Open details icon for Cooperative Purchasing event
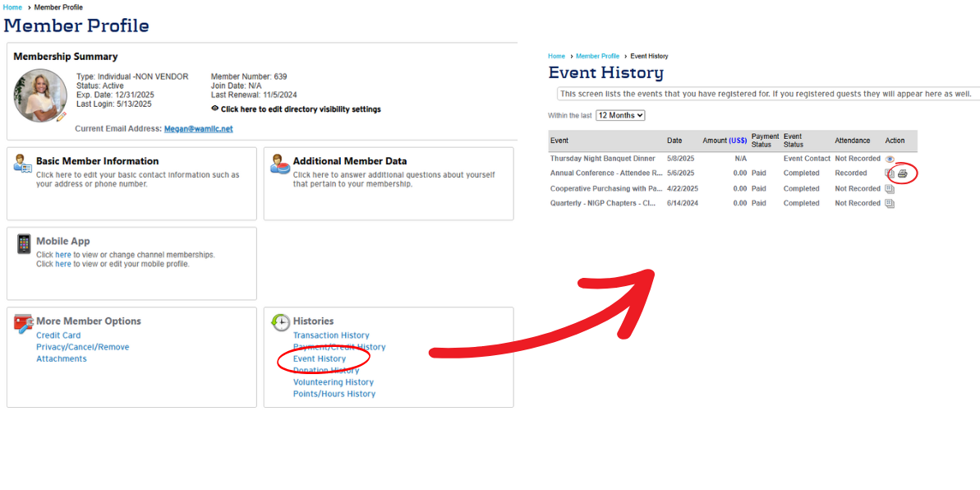This screenshot has height=490, width=980. [890, 188]
